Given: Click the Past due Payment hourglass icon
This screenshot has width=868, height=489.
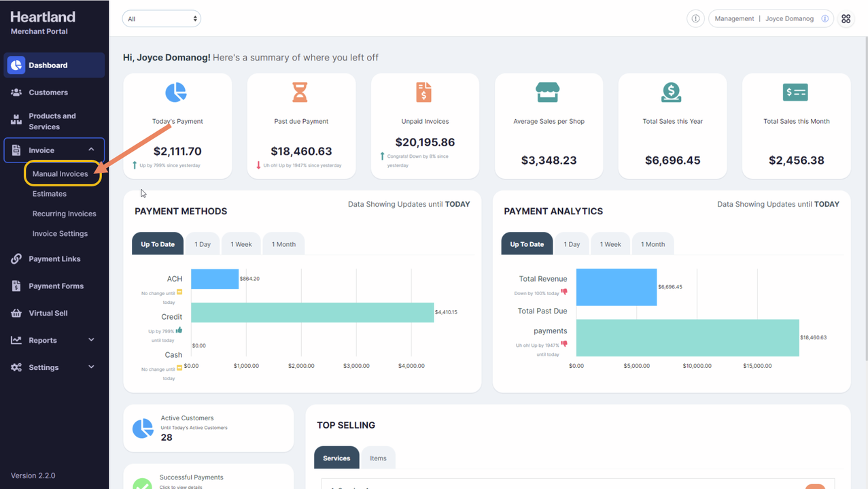Looking at the screenshot, I should pyautogui.click(x=300, y=92).
